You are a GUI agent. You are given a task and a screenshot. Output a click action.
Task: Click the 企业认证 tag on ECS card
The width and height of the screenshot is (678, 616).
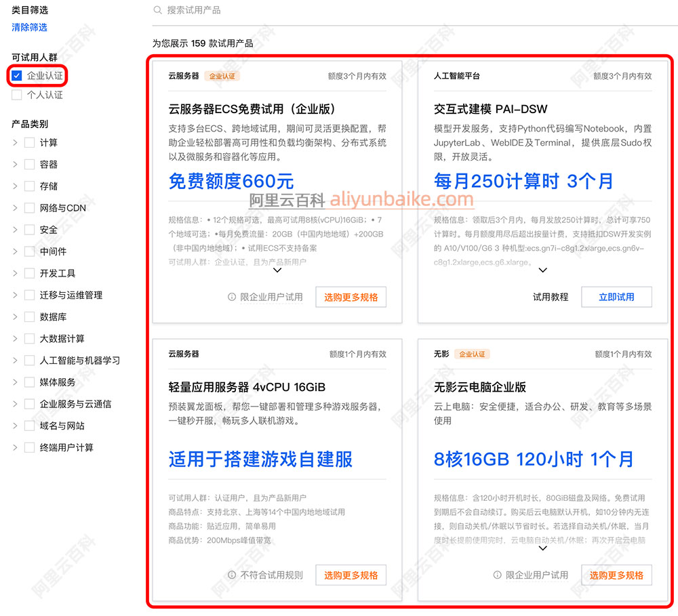pos(222,76)
